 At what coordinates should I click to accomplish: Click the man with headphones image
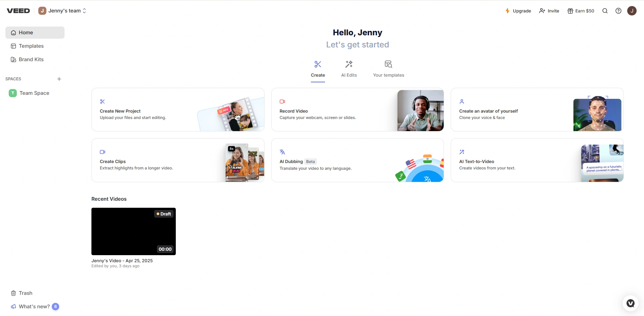pos(420,111)
